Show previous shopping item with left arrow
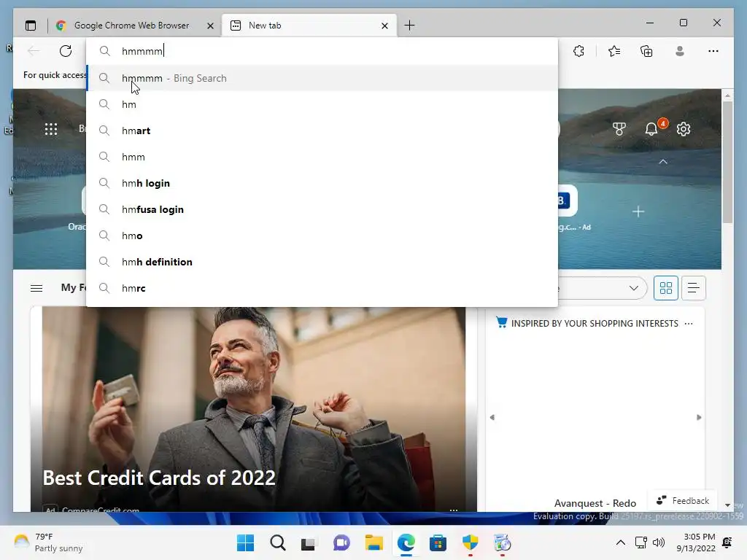747x560 pixels. pos(492,418)
